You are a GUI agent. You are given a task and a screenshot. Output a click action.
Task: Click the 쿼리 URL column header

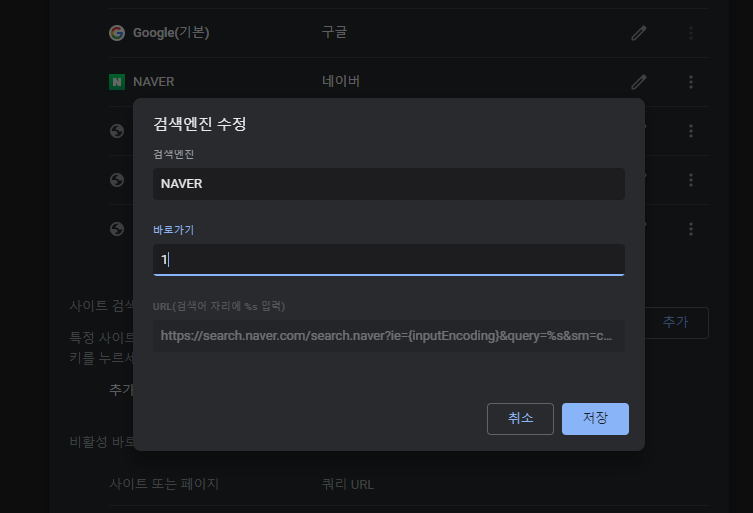point(348,484)
